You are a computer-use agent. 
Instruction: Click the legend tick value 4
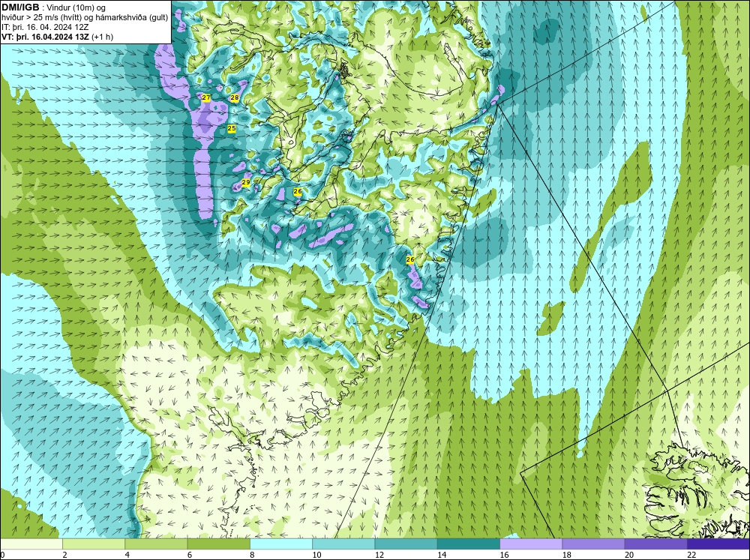click(x=127, y=555)
